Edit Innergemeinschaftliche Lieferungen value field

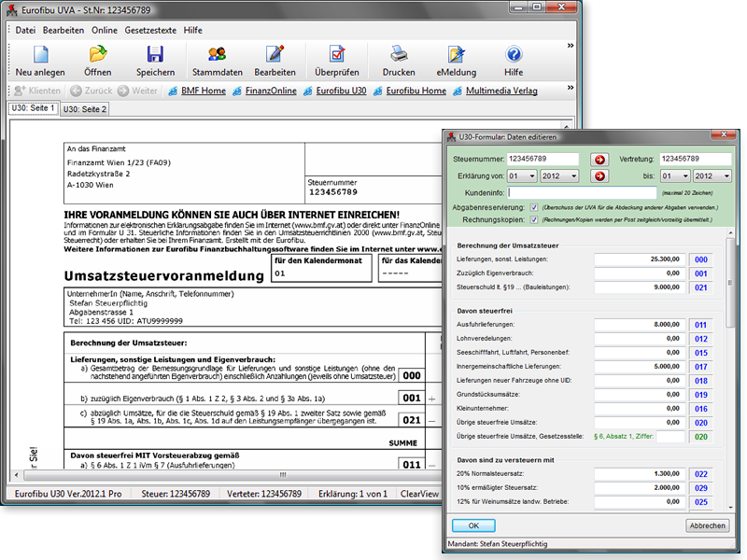pos(640,367)
